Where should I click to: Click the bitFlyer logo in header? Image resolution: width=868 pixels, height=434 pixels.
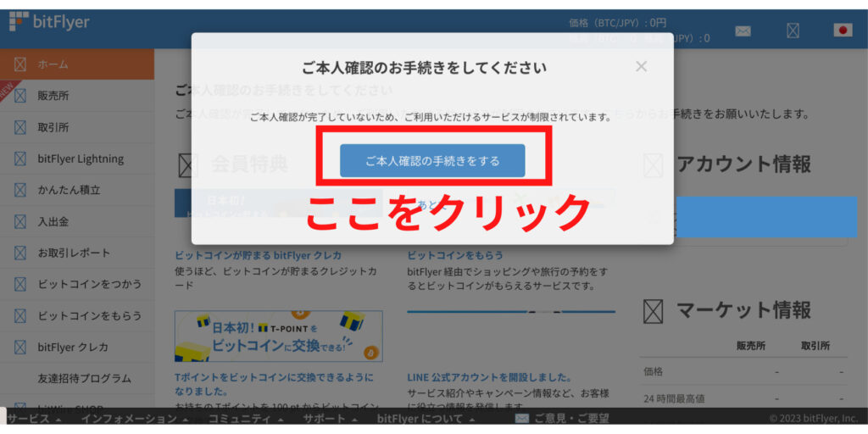coord(48,22)
